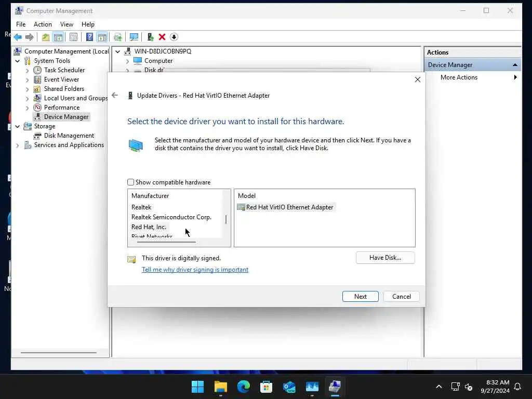Close the Update Drivers dialog with X
Screen dimensions: 532x399
tap(418, 79)
